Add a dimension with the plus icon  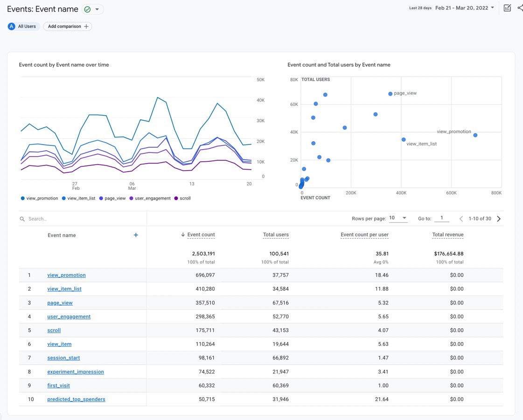click(x=136, y=235)
